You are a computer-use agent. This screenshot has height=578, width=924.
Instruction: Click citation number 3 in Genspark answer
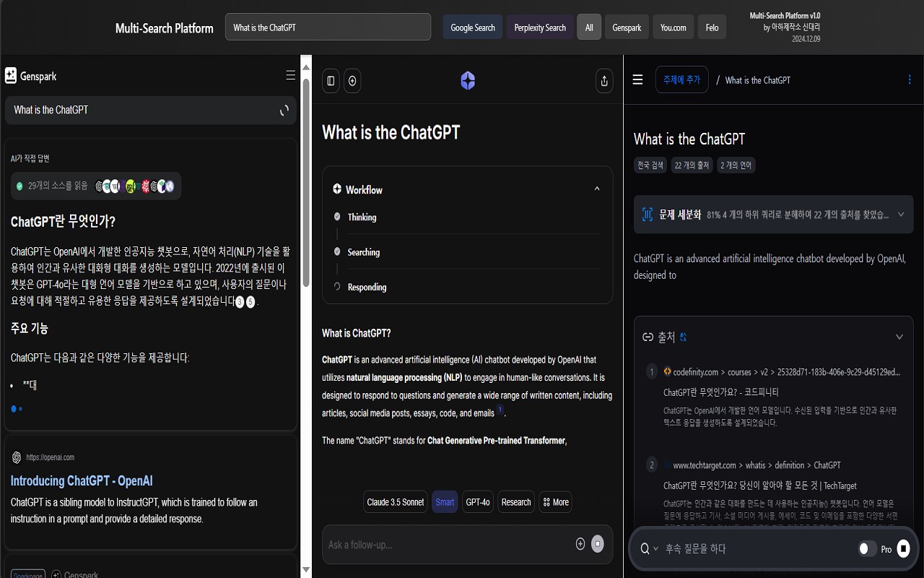coord(240,302)
